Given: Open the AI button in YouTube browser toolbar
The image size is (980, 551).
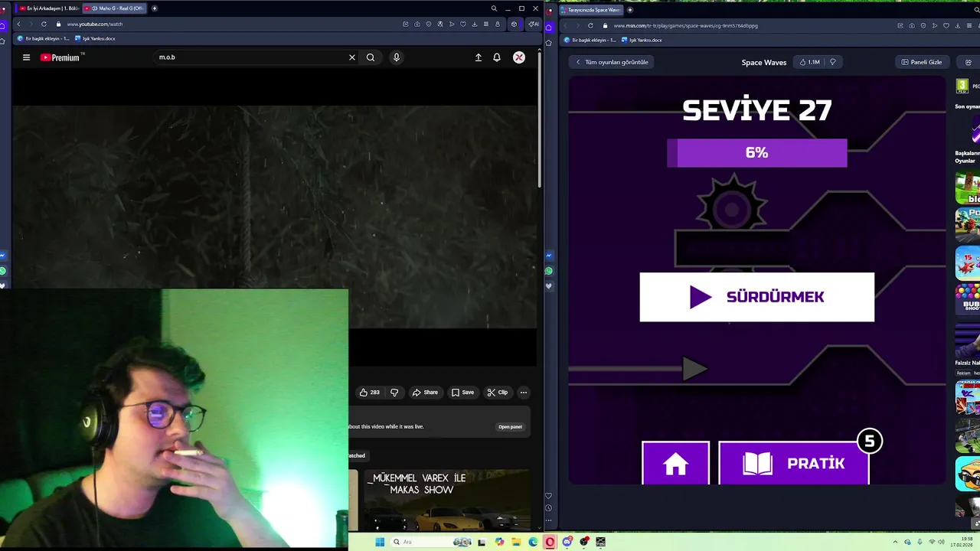Looking at the screenshot, I should 534,24.
